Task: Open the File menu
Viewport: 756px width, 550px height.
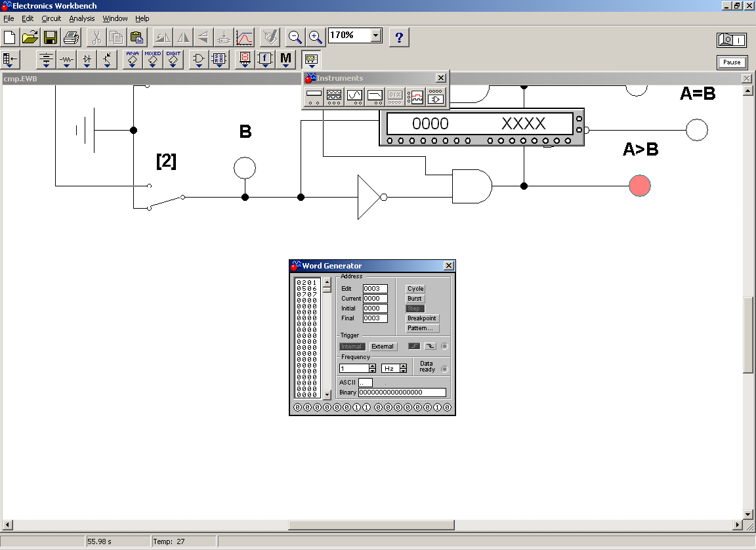Action: [x=9, y=18]
